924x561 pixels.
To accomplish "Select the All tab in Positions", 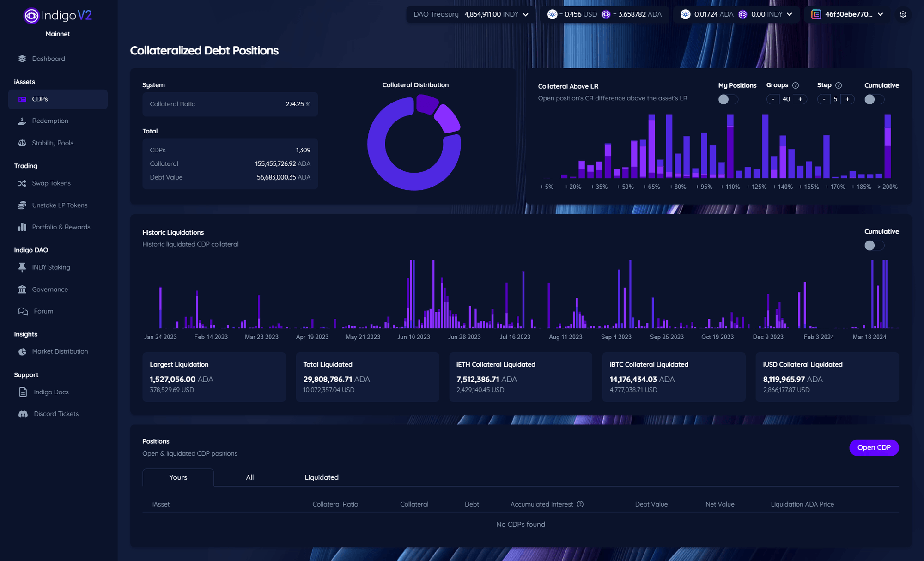I will pyautogui.click(x=249, y=477).
